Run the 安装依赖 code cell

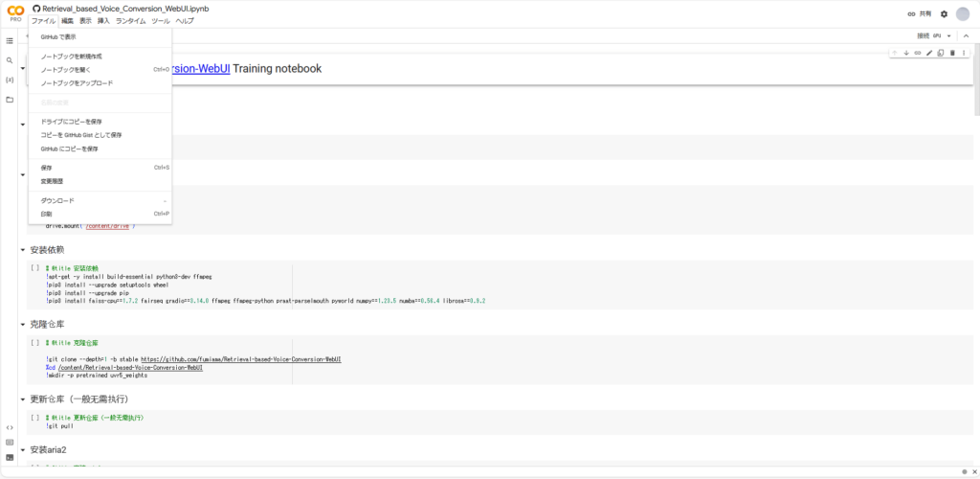tap(35, 267)
